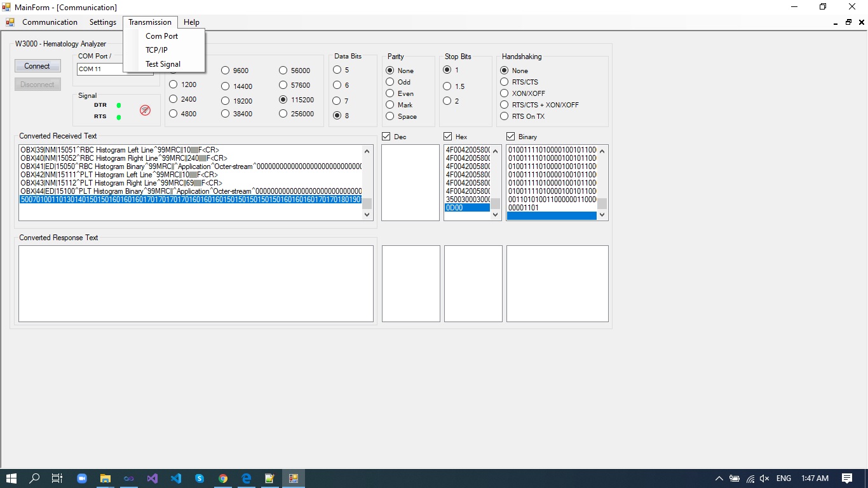Select Test Signal menu entry
The height and width of the screenshot is (488, 868).
point(163,64)
